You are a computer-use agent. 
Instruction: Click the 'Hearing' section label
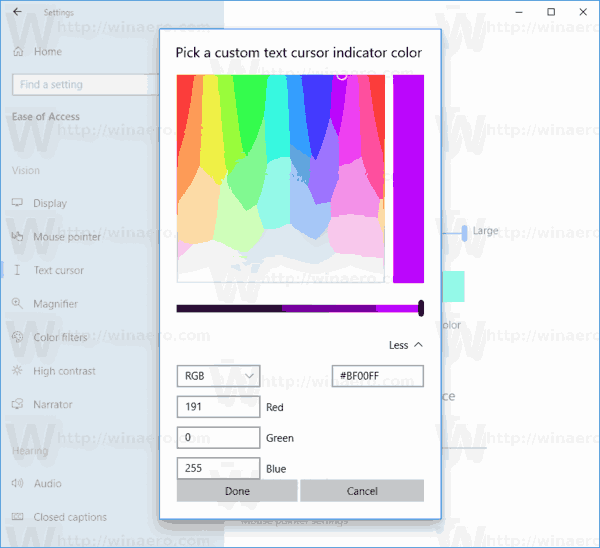click(30, 451)
